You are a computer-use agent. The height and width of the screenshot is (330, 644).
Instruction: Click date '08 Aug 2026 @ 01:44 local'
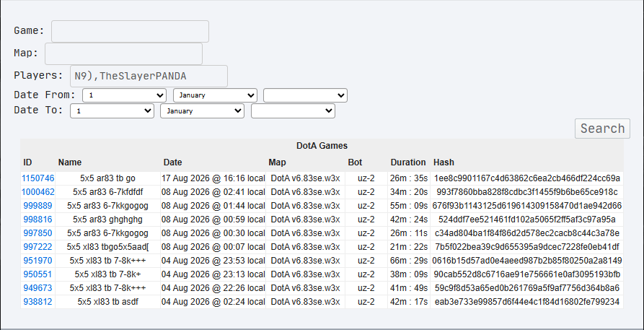pyautogui.click(x=213, y=206)
